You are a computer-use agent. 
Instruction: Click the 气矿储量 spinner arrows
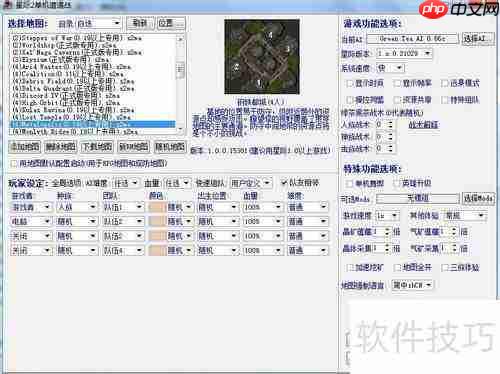click(454, 232)
